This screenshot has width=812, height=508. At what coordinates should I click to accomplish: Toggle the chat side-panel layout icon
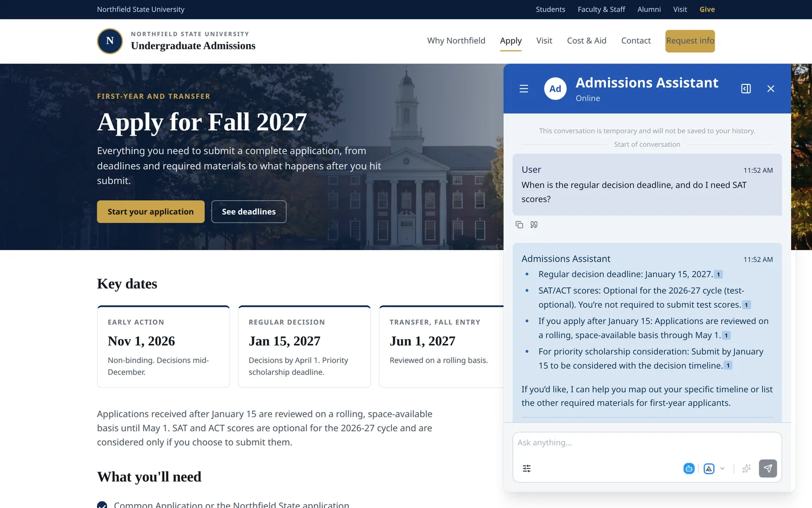pos(746,89)
